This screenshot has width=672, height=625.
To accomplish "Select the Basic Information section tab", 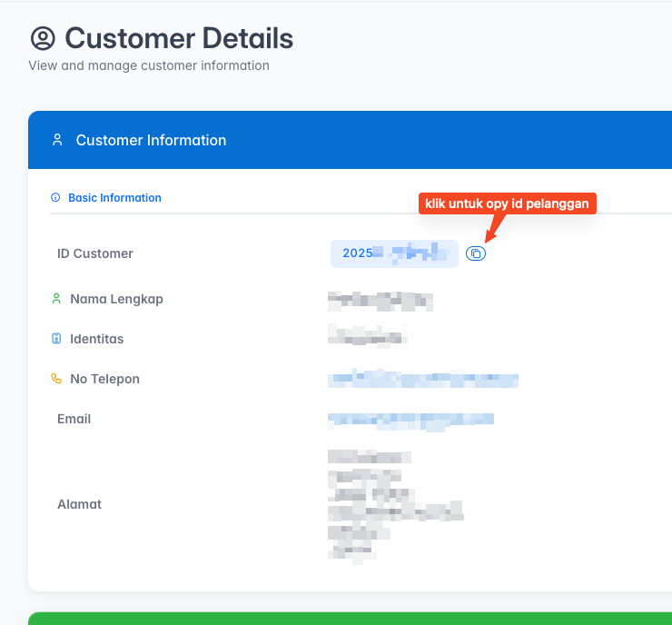I will click(114, 198).
